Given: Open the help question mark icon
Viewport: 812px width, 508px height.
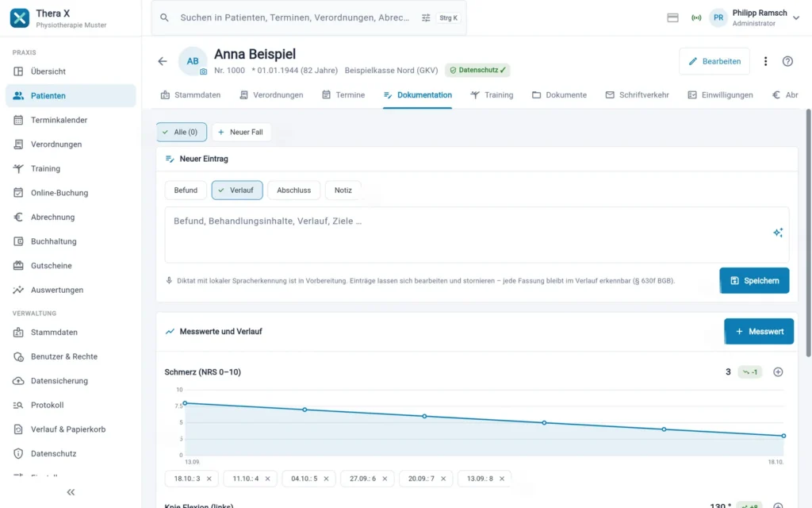Looking at the screenshot, I should pyautogui.click(x=787, y=61).
